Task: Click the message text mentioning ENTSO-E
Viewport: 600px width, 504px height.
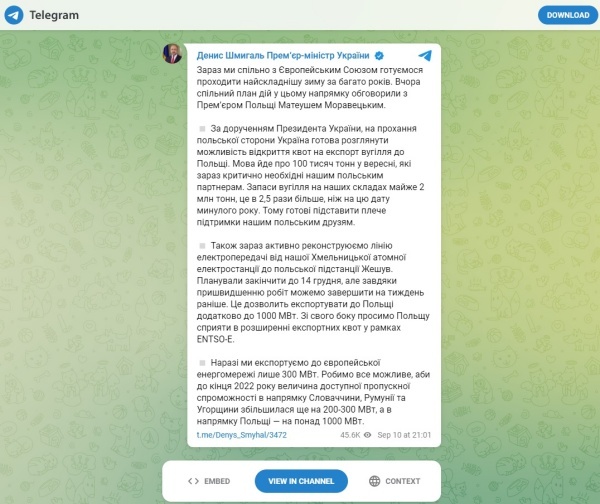Action: tap(313, 292)
